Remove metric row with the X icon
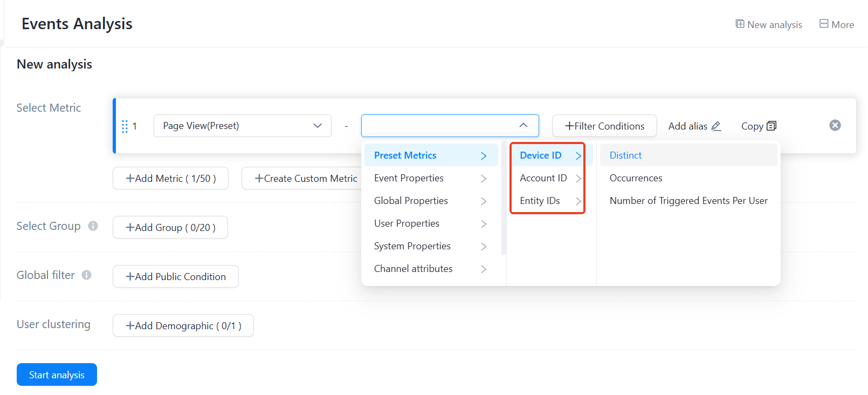868x395 pixels. [x=835, y=125]
